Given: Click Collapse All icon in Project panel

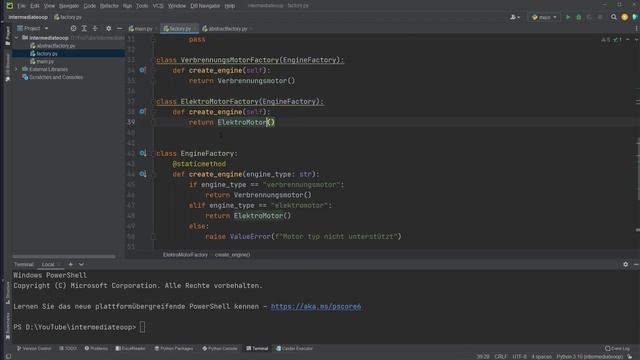Looking at the screenshot, I should click(95, 28).
